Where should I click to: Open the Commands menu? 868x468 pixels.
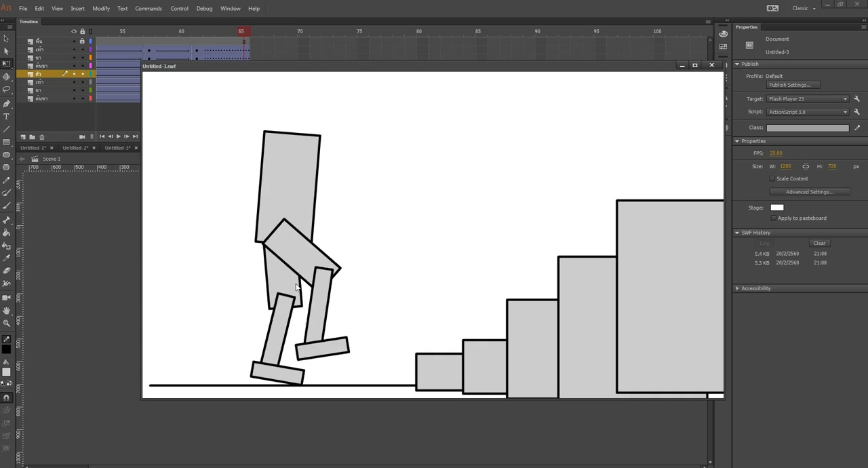coord(149,9)
